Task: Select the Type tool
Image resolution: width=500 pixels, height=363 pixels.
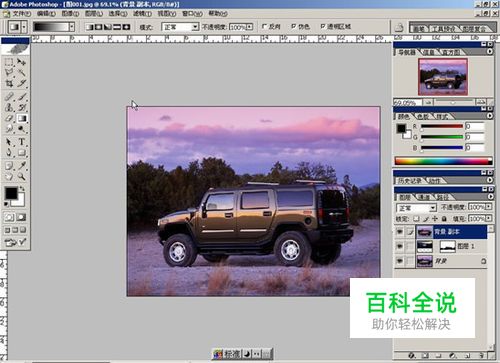Action: coord(22,142)
